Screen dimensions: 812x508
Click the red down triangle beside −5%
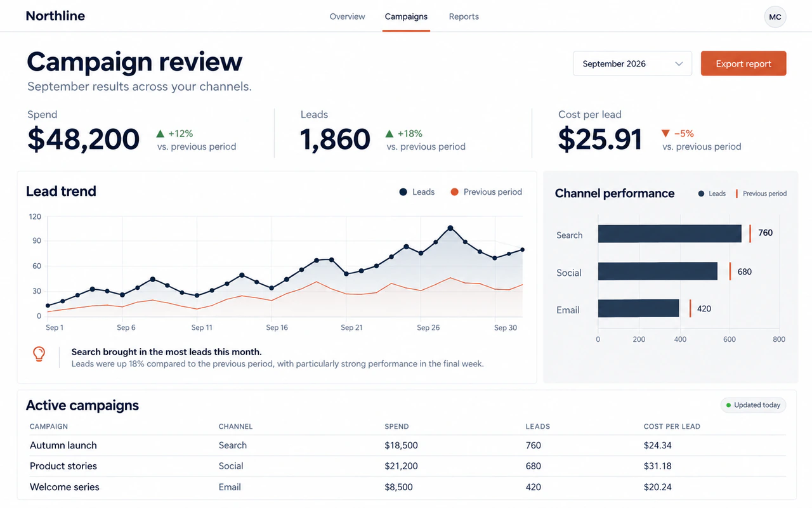tap(665, 134)
